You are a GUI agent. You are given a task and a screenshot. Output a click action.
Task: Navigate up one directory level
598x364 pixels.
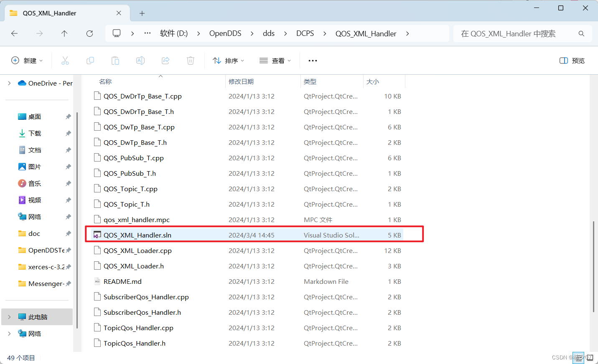click(64, 33)
